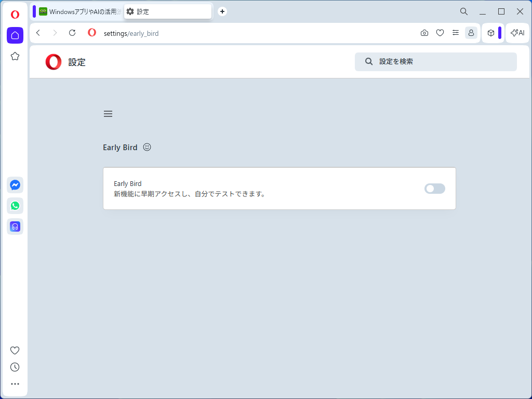The image size is (532, 399).
Task: Select the purple workspace home icon
Action: click(x=15, y=35)
